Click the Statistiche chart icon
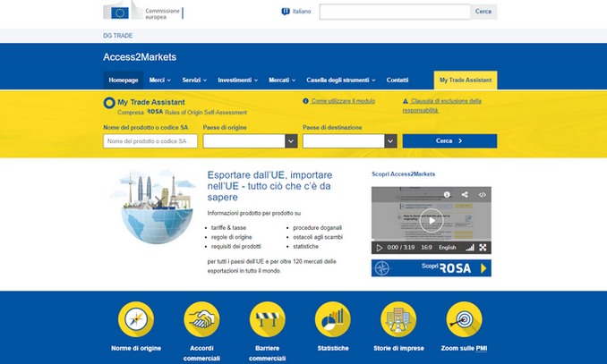The height and width of the screenshot is (364, 607). (333, 319)
